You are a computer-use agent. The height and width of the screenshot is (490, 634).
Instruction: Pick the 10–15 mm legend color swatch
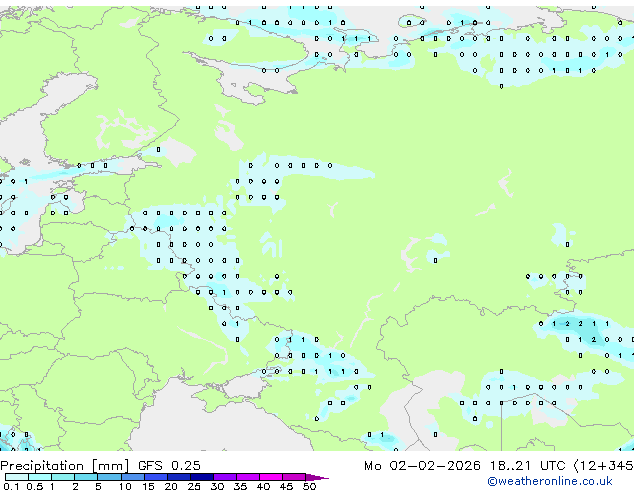pos(132,477)
